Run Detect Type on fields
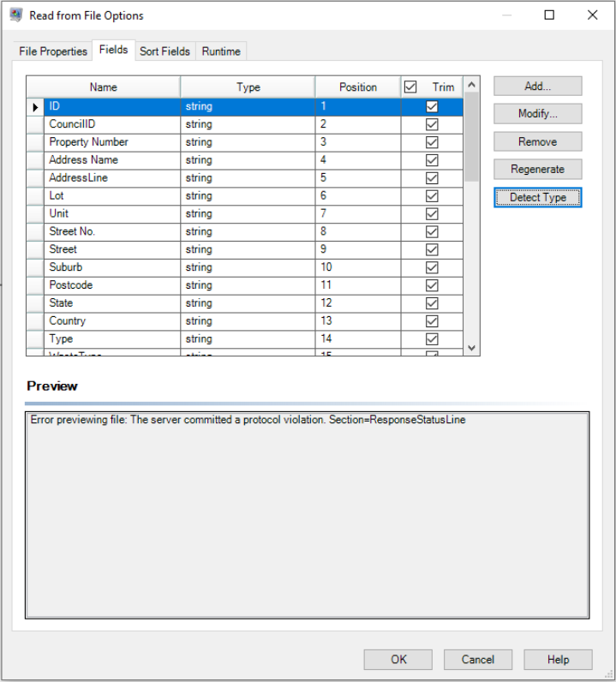This screenshot has height=682, width=616. tap(537, 198)
